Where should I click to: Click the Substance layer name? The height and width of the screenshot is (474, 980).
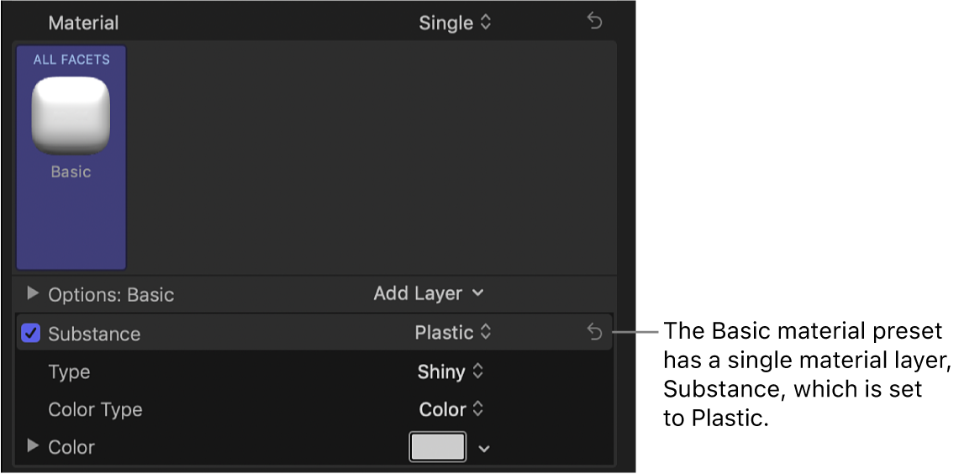click(x=94, y=334)
